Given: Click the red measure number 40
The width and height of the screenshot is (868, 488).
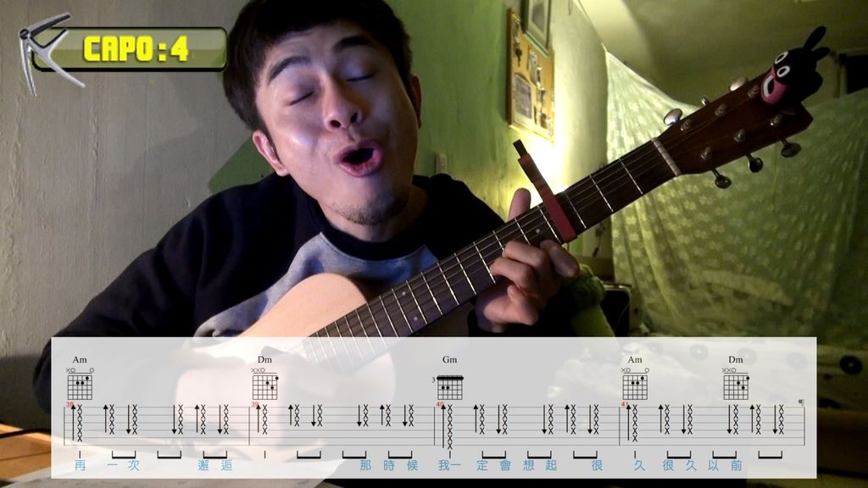Looking at the screenshot, I should click(440, 404).
